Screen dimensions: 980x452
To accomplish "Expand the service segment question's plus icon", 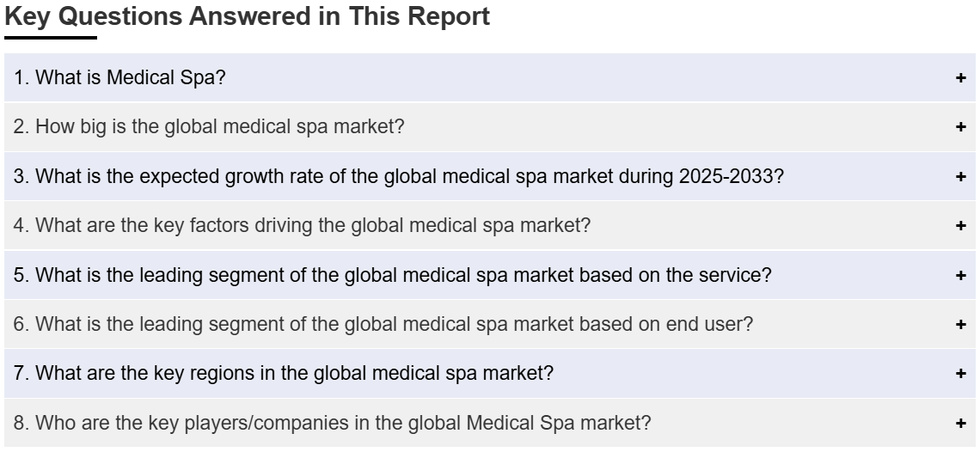I will (x=960, y=275).
